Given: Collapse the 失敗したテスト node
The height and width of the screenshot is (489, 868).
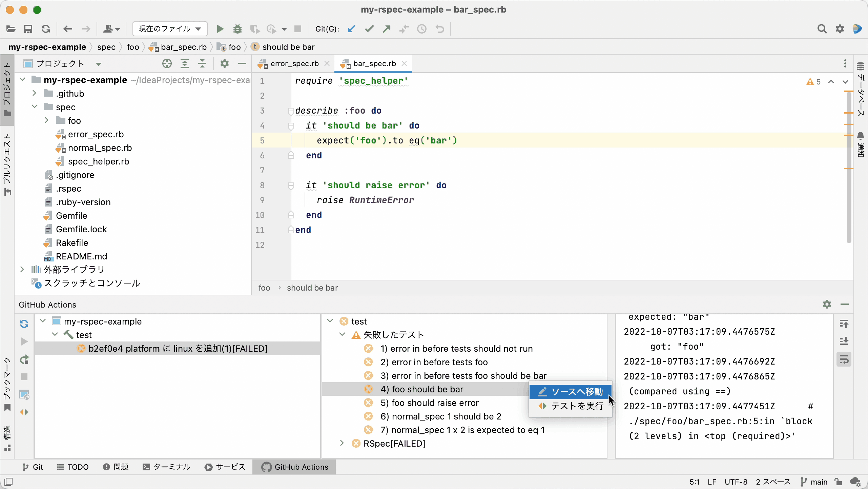Looking at the screenshot, I should click(342, 334).
